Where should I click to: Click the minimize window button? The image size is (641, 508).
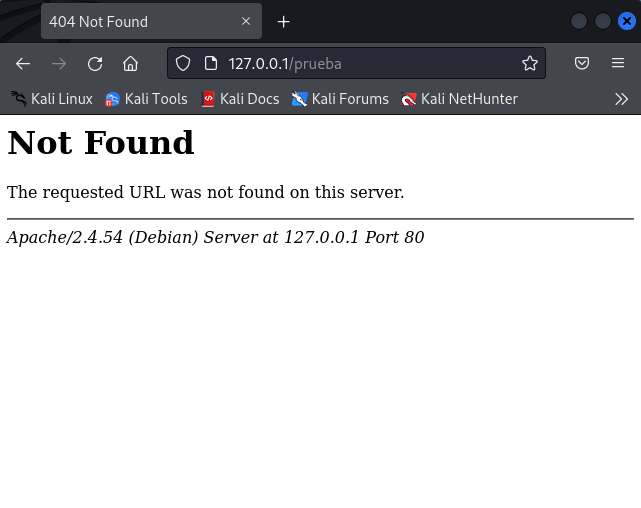point(579,21)
